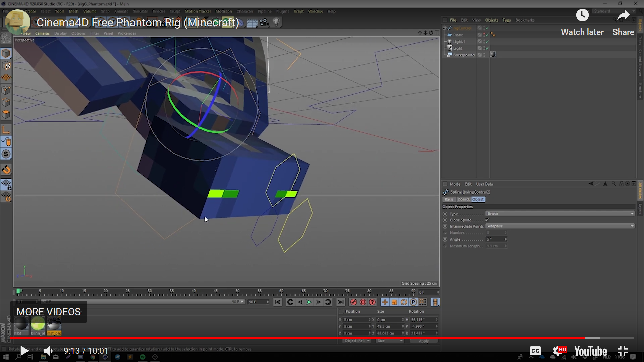
Task: Mute the YouTube video volume
Action: (48, 351)
